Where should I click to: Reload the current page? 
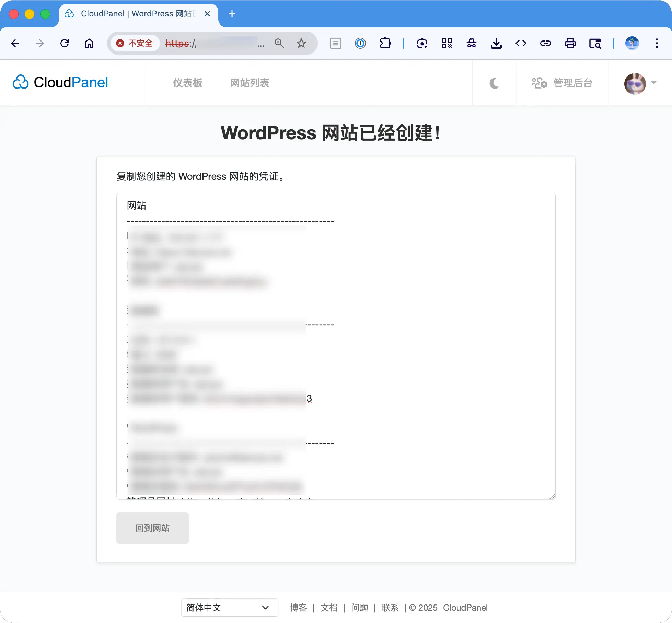click(x=65, y=43)
